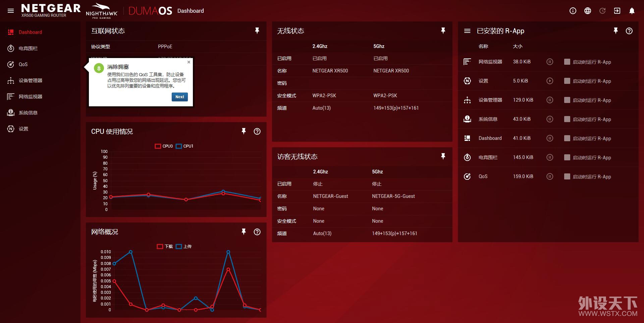644x323 pixels.
Task: Toggle run-on-startup for Dashboard R-App
Action: (567, 138)
